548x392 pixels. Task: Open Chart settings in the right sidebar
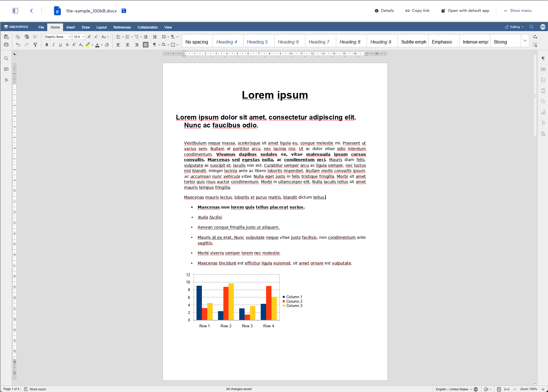click(x=543, y=112)
